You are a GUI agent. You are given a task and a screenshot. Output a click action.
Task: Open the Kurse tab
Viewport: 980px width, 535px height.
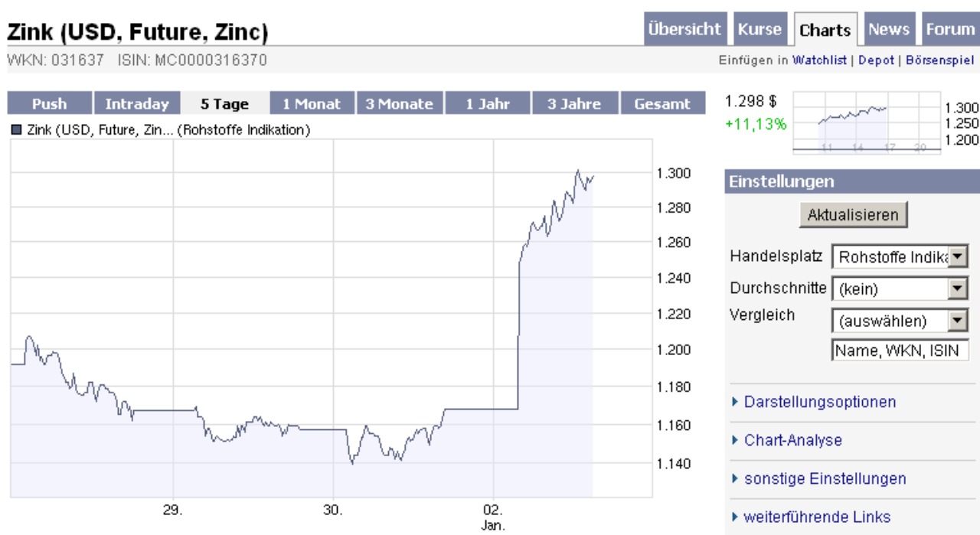pos(759,29)
